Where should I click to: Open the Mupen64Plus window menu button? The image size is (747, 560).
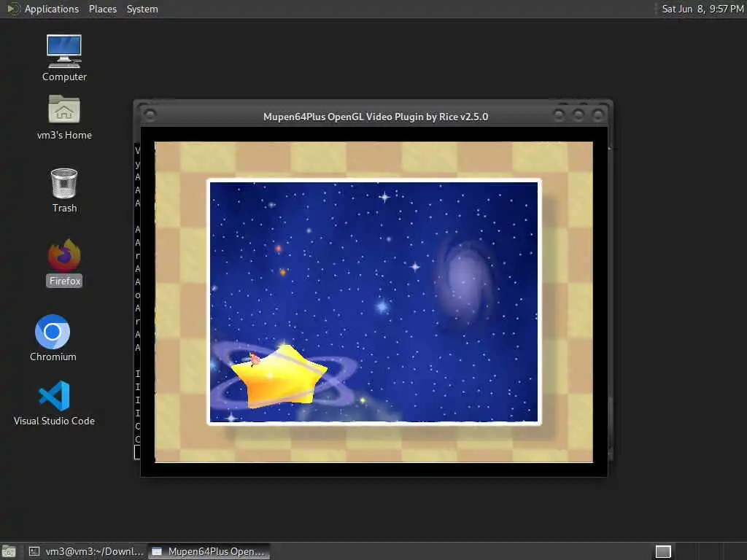[x=150, y=115]
